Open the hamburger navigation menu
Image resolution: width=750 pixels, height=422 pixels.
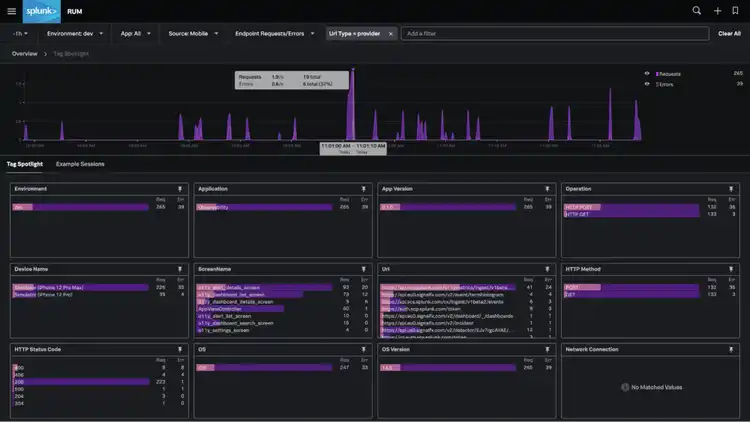[12, 11]
